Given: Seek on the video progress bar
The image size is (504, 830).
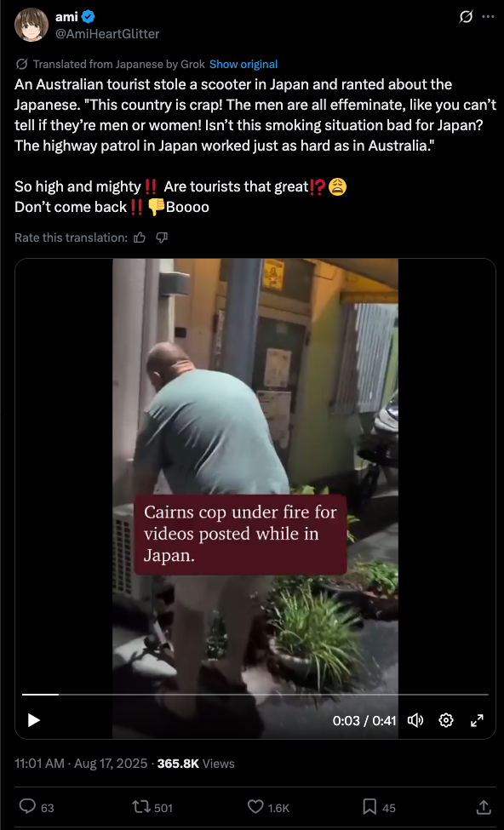Looking at the screenshot, I should tap(255, 694).
